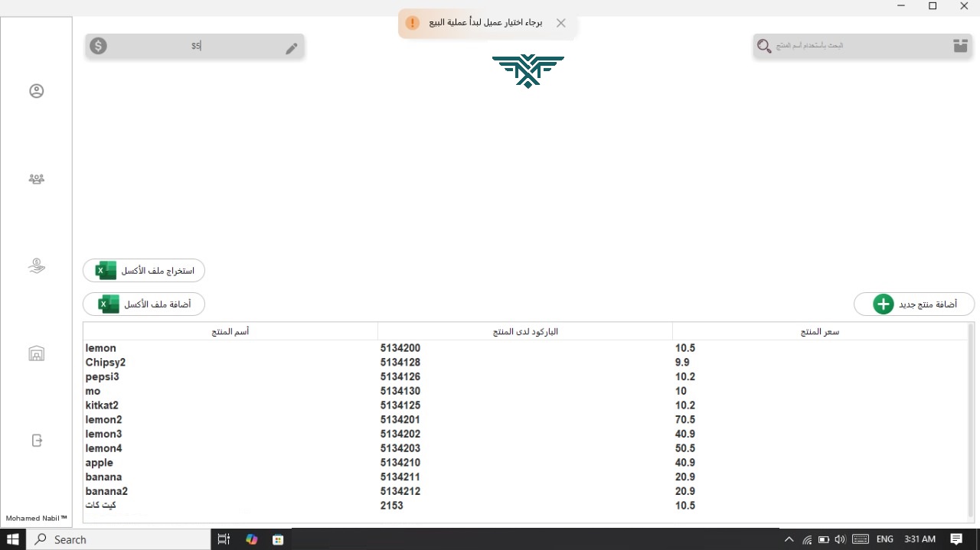The image size is (980, 550).
Task: Click into the $ amount field
Action: 196,46
